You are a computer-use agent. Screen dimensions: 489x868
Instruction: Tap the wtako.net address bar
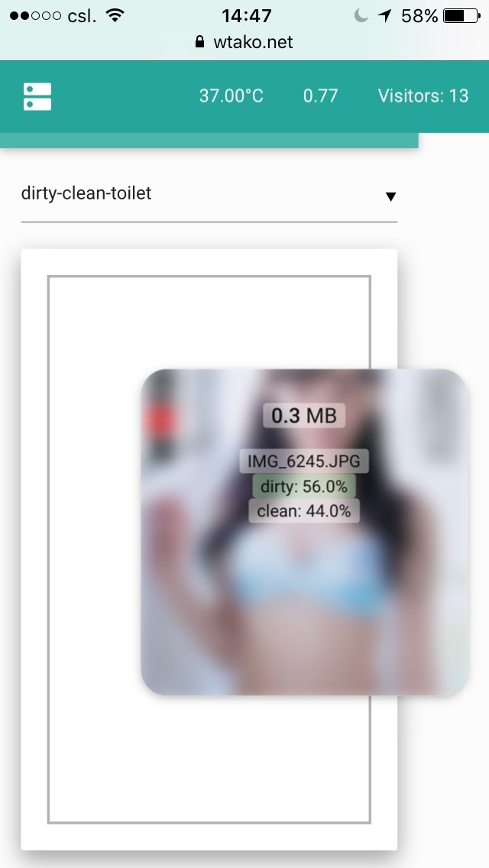pyautogui.click(x=244, y=42)
